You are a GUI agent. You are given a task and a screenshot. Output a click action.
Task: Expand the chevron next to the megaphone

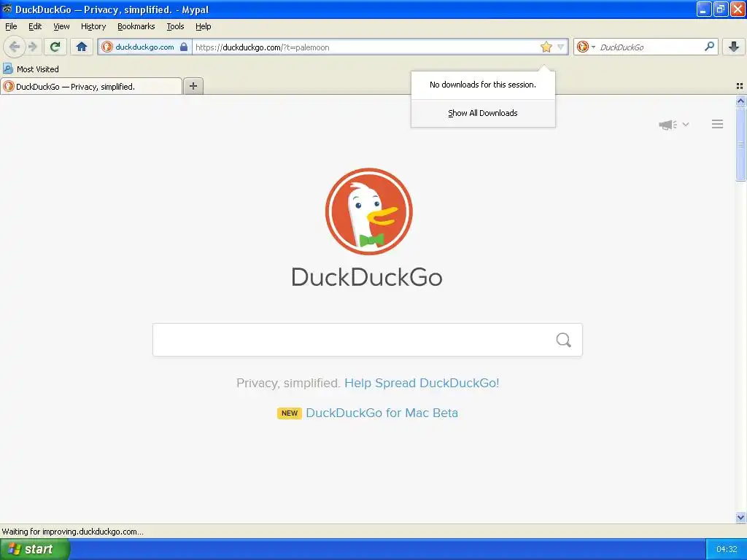click(686, 124)
